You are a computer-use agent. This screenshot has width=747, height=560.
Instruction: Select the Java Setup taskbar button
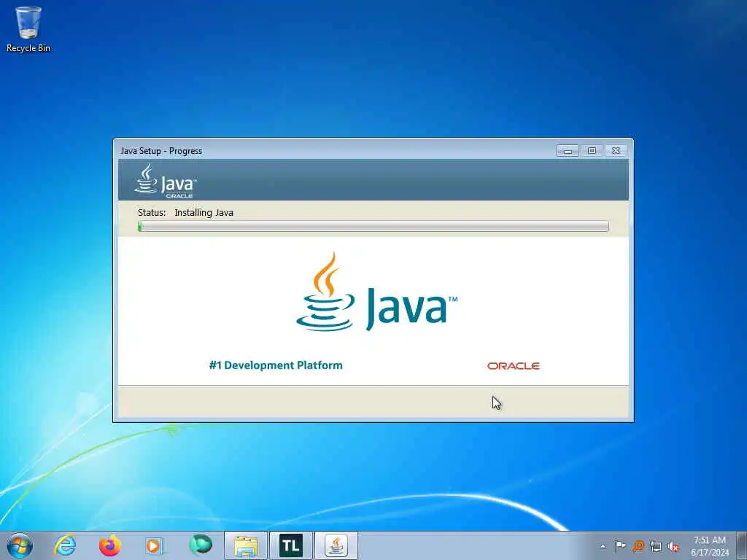tap(336, 545)
